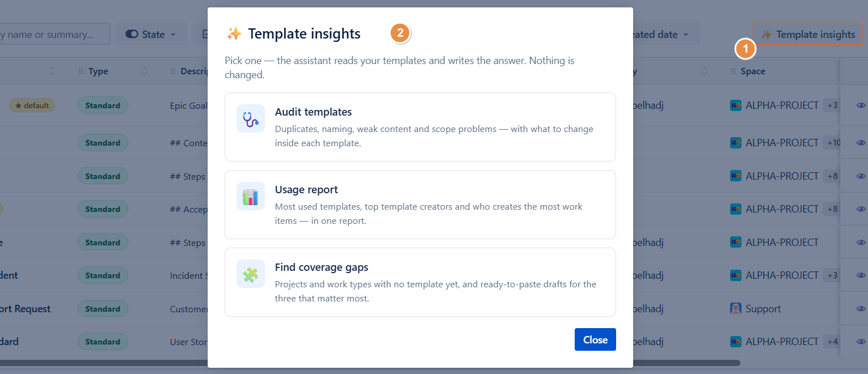Screen dimensions: 868x374
Task: Toggle the eye icon in the Support row
Action: [x=861, y=309]
